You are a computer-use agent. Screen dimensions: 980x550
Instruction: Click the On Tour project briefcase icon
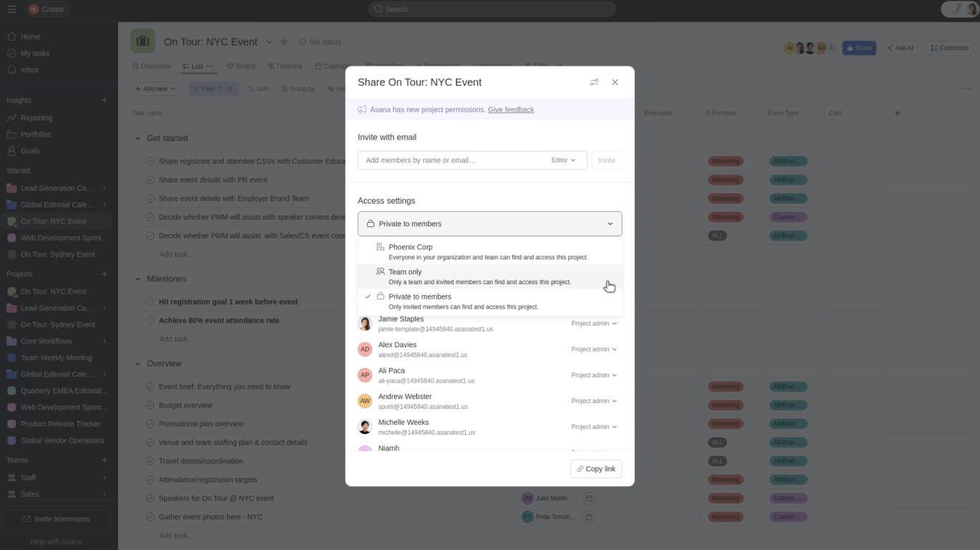(x=143, y=41)
